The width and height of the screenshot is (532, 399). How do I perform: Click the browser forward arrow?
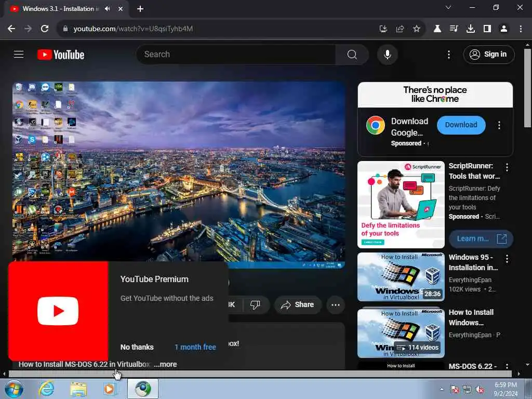coord(28,29)
